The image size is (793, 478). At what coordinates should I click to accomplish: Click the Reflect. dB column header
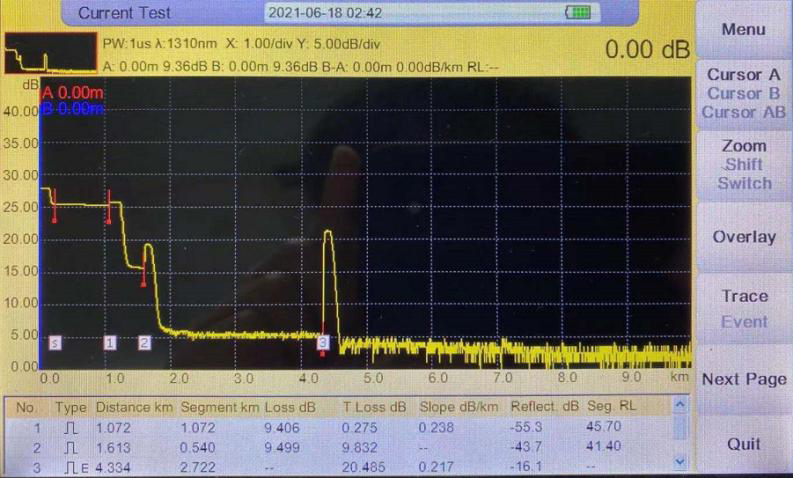pyautogui.click(x=545, y=407)
